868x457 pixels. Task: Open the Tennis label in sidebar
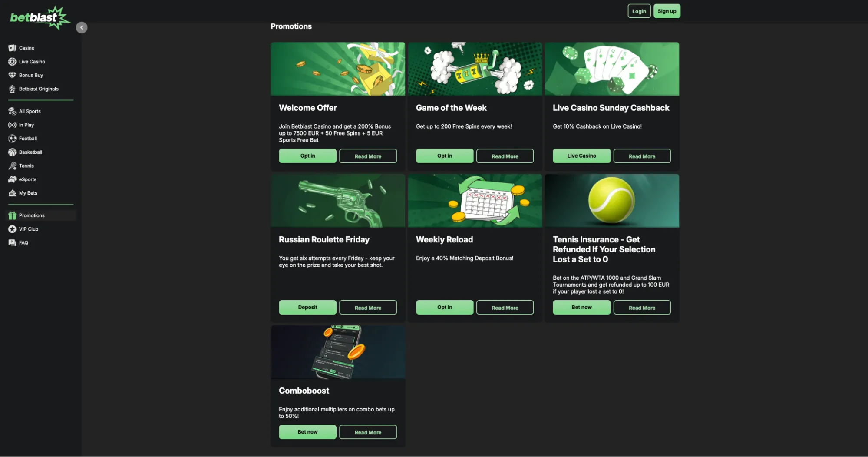pos(26,166)
